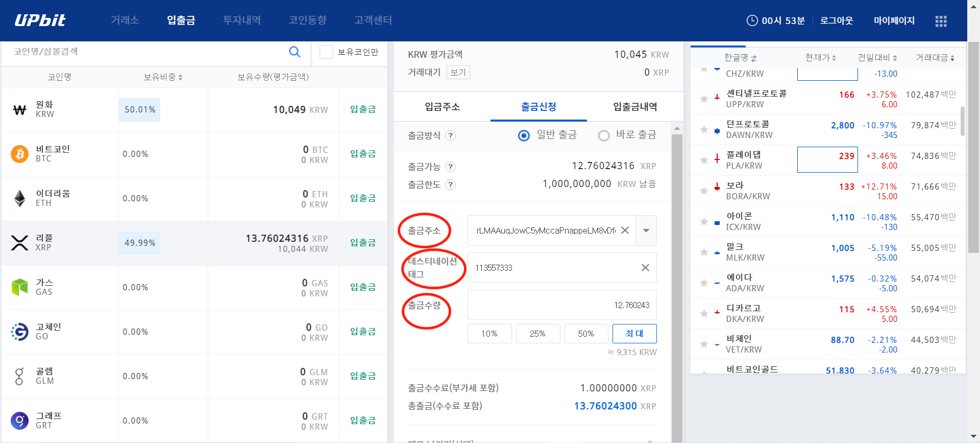Image resolution: width=980 pixels, height=443 pixels.
Task: Click the Ethereum coin icon
Action: 19,198
